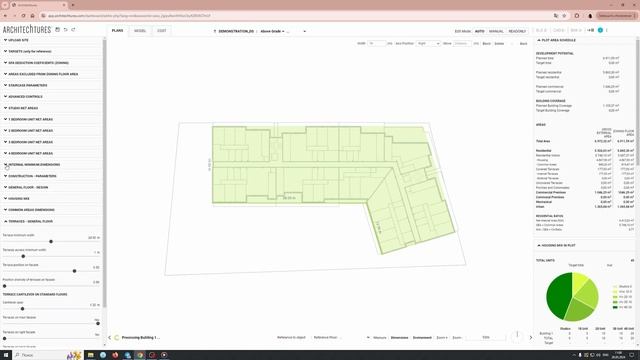
Task: Click the zoom percentage field
Action: 486,338
